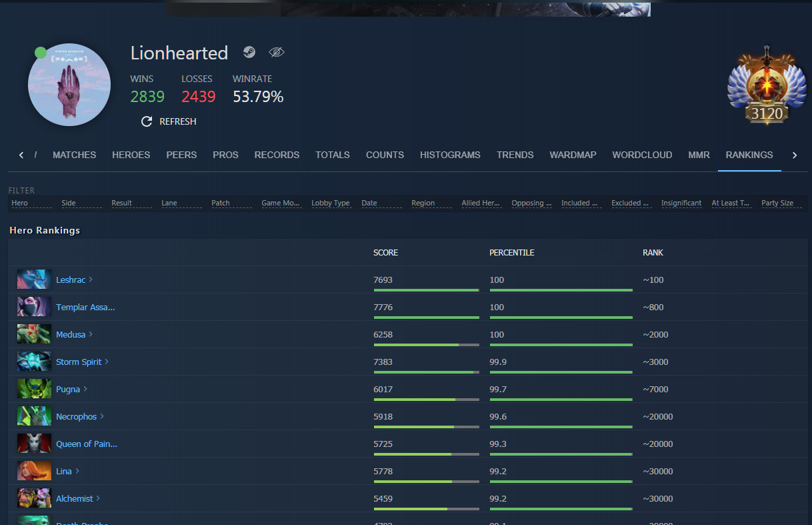Switch to the TRENDS tab
Viewport: 812px width, 525px height.
click(x=515, y=155)
